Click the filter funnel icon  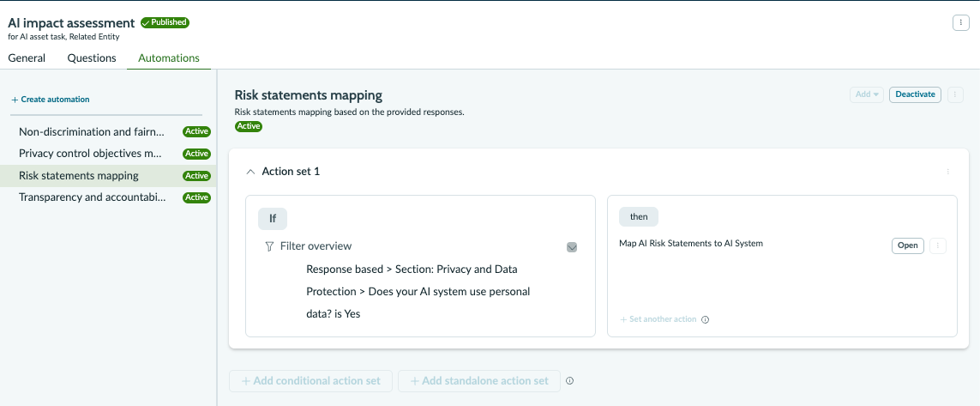[269, 246]
